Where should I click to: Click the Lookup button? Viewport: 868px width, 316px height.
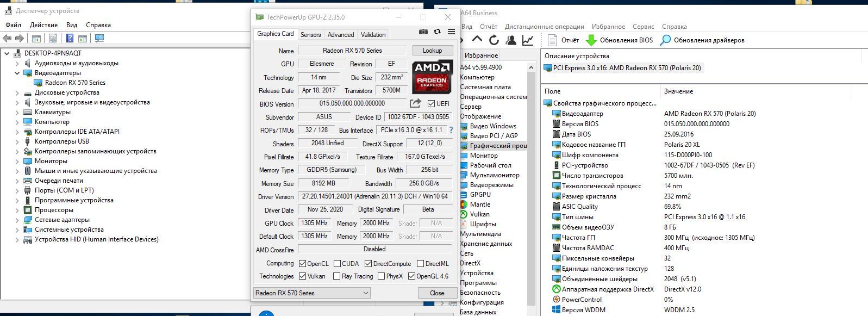coord(432,50)
